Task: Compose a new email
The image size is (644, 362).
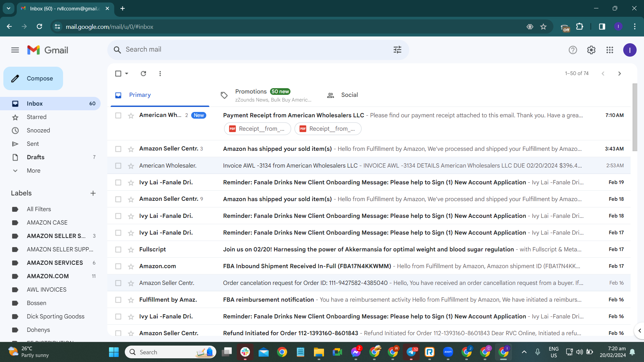Action: [x=33, y=78]
